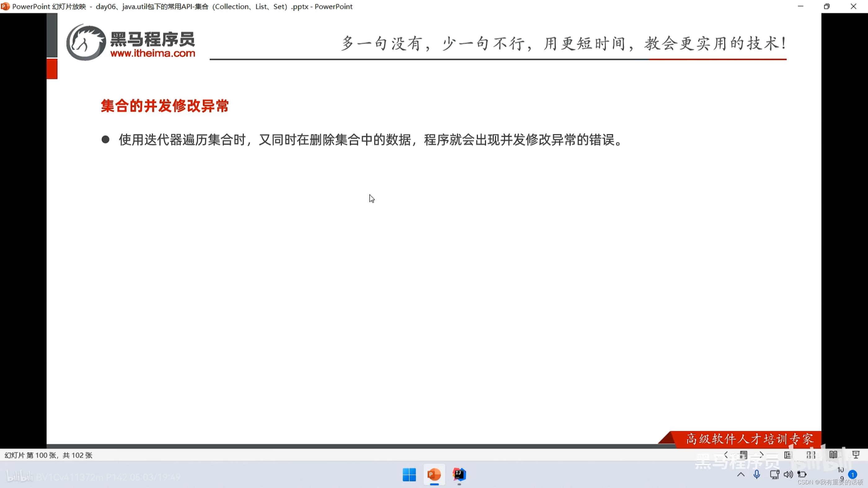Viewport: 868px width, 488px height.
Task: Restore down the PowerPoint window
Action: [x=827, y=7]
